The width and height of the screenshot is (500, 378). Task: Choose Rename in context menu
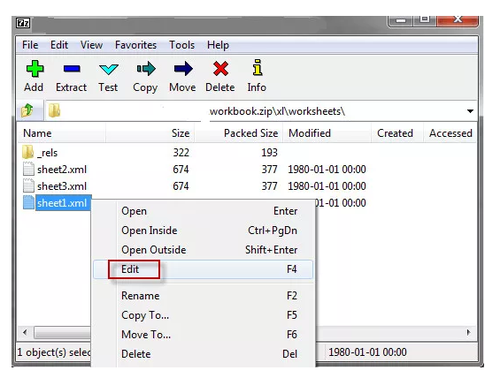point(203,296)
